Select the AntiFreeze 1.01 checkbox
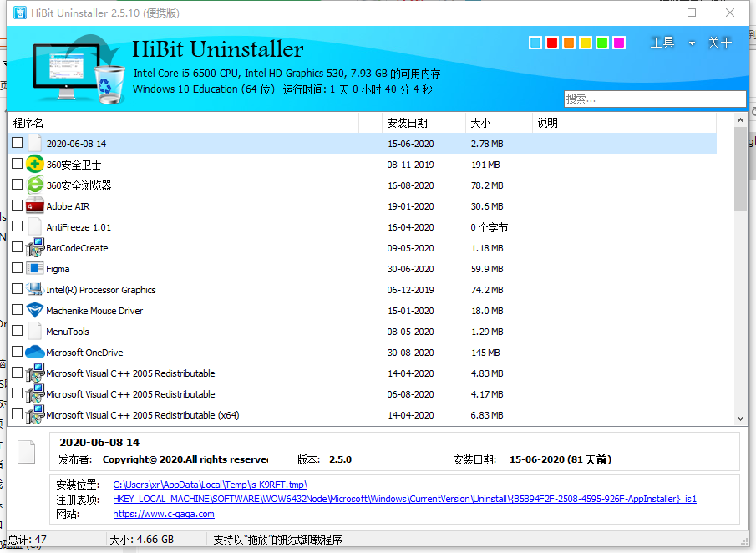This screenshot has width=756, height=553. click(x=17, y=226)
